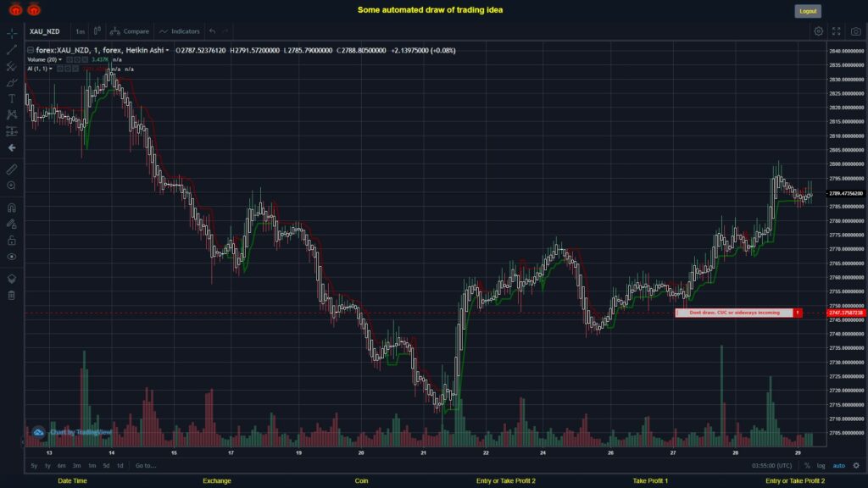This screenshot has width=868, height=488.
Task: Select the 6m time range
Action: (61, 466)
